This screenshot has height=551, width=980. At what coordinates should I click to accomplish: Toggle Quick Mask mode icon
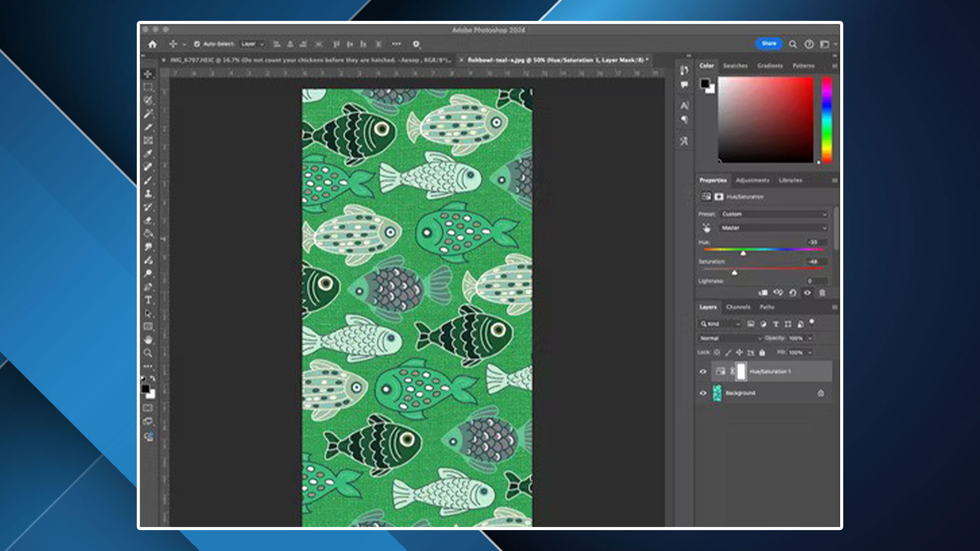(148, 408)
